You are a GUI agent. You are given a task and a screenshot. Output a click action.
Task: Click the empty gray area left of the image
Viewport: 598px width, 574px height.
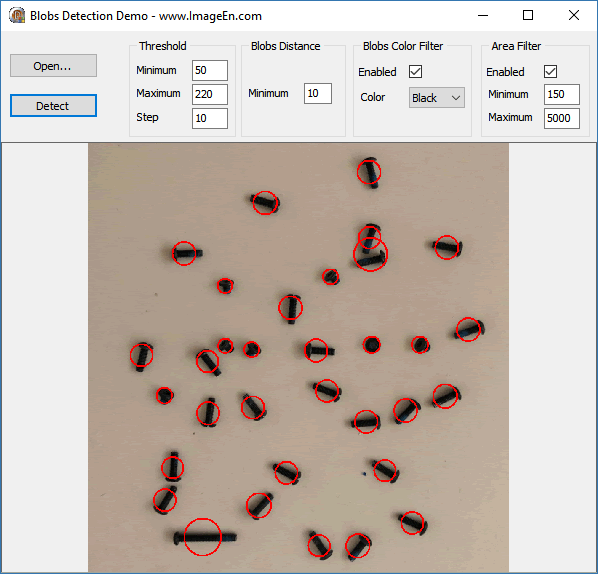(x=45, y=357)
